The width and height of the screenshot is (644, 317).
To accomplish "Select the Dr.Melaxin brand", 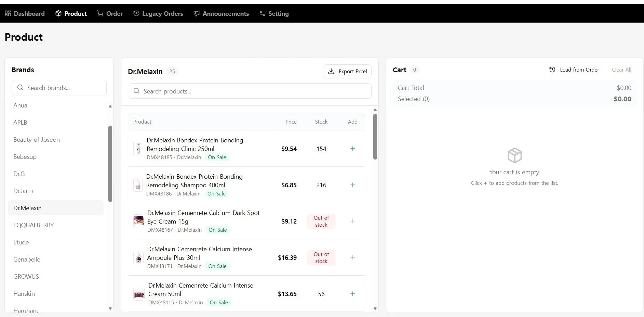I will coord(56,208).
